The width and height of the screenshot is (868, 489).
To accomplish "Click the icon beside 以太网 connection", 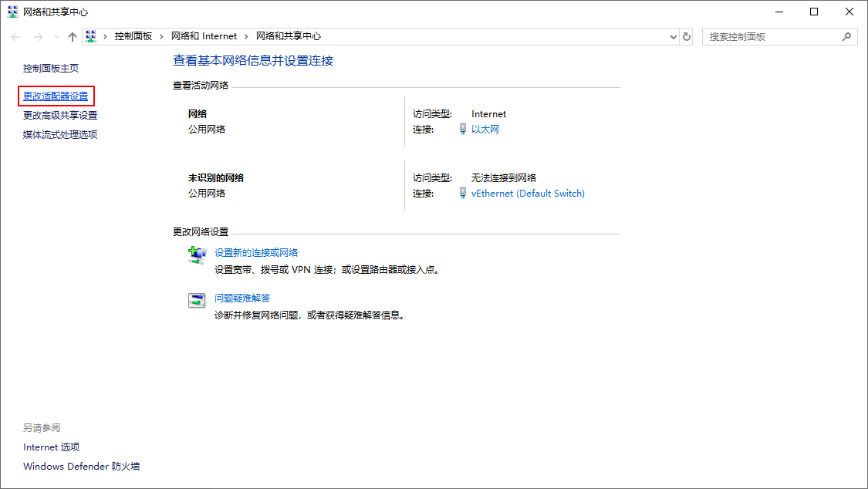I will click(462, 130).
